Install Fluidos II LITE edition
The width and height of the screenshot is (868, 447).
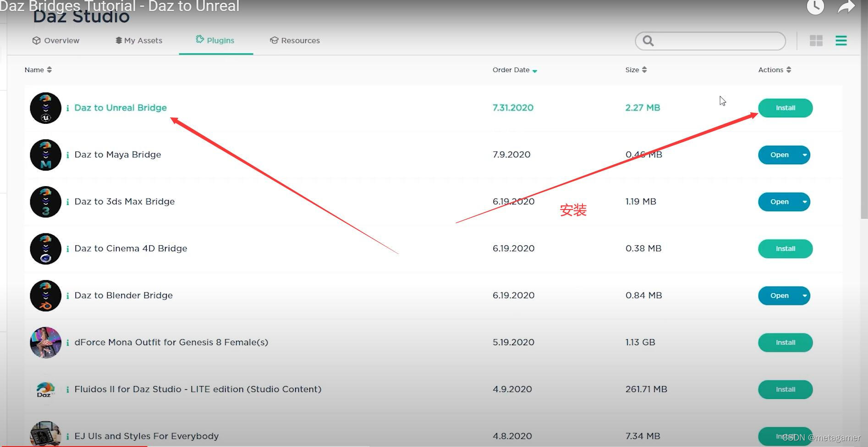pyautogui.click(x=785, y=389)
